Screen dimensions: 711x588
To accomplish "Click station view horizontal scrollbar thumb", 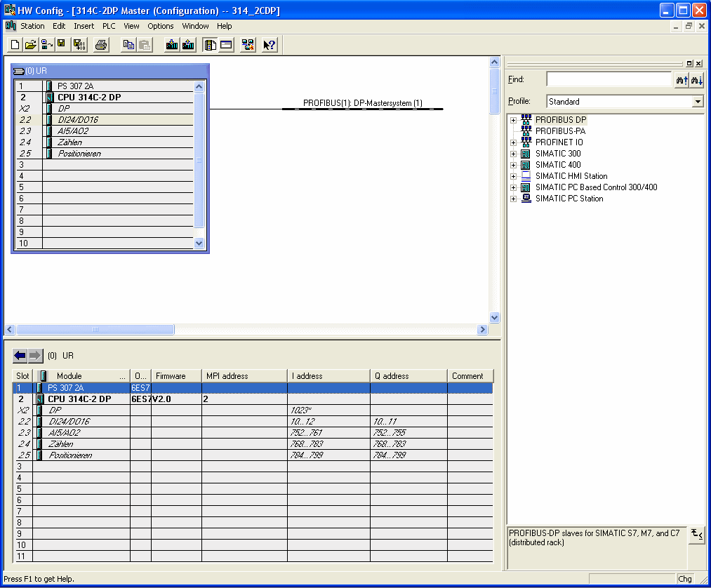I will coord(95,330).
